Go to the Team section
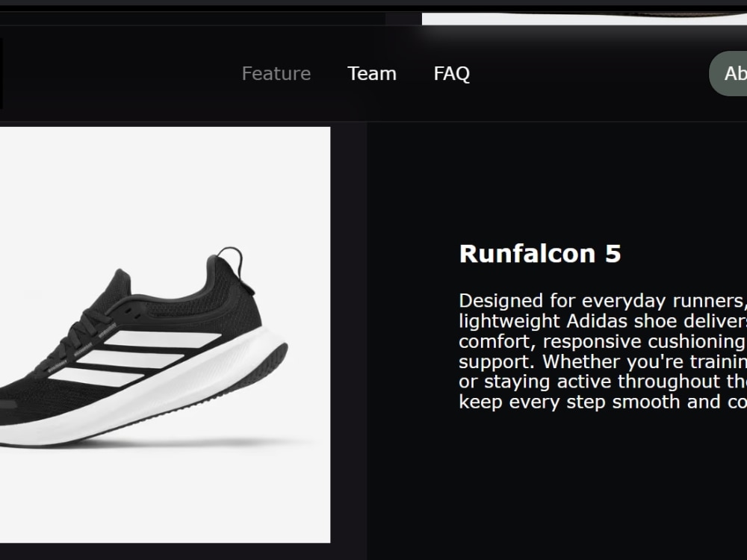The height and width of the screenshot is (560, 747). point(371,74)
